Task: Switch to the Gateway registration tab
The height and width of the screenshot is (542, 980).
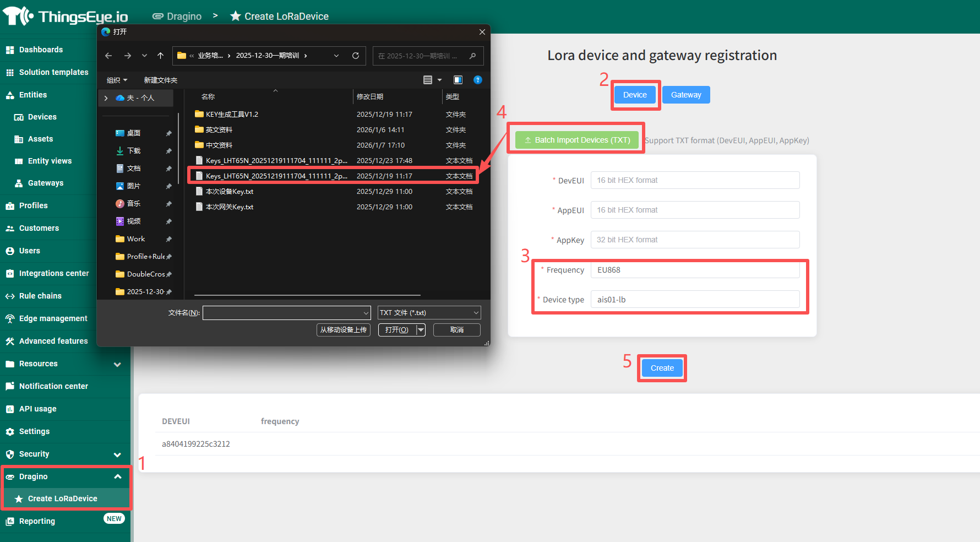Action: (x=685, y=95)
